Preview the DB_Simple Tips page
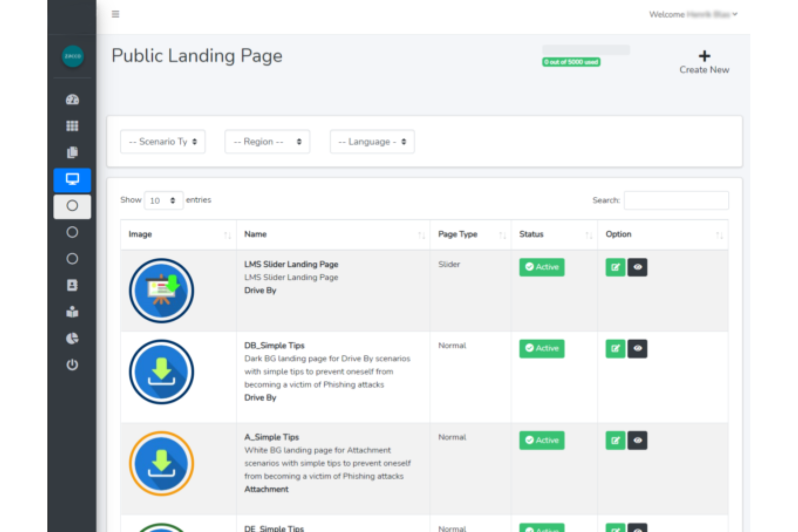 point(637,349)
